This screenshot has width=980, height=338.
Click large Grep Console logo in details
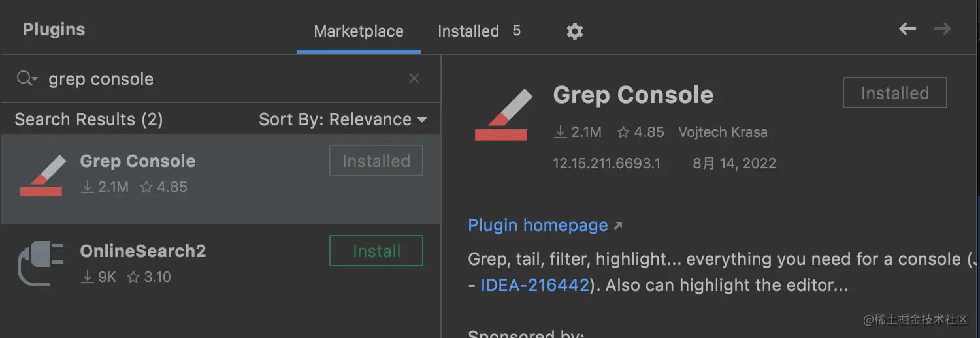click(x=501, y=115)
